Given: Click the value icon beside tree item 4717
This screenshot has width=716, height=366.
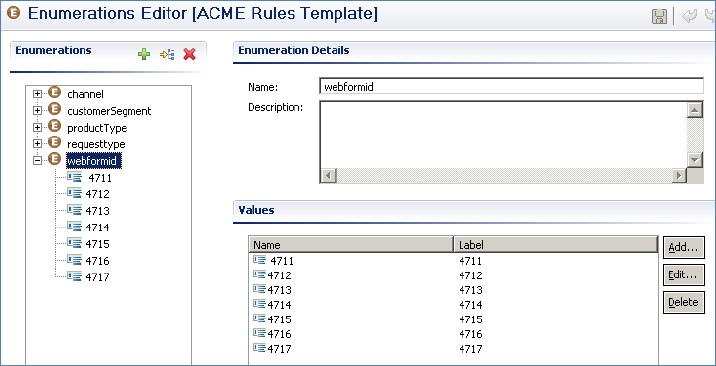Looking at the screenshot, I should tap(74, 276).
